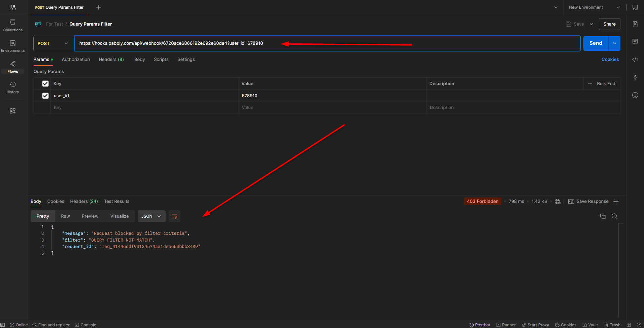The width and height of the screenshot is (644, 328).
Task: Open the environment quick look icon
Action: point(635,7)
